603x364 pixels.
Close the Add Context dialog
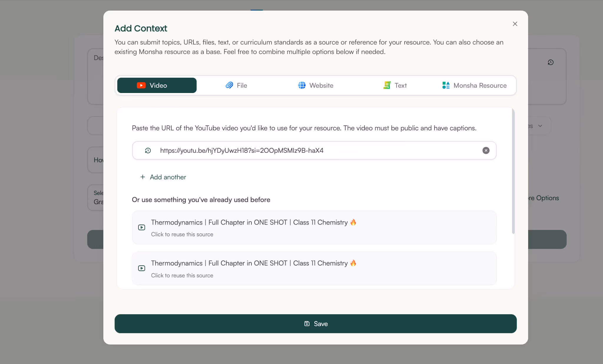(x=515, y=24)
